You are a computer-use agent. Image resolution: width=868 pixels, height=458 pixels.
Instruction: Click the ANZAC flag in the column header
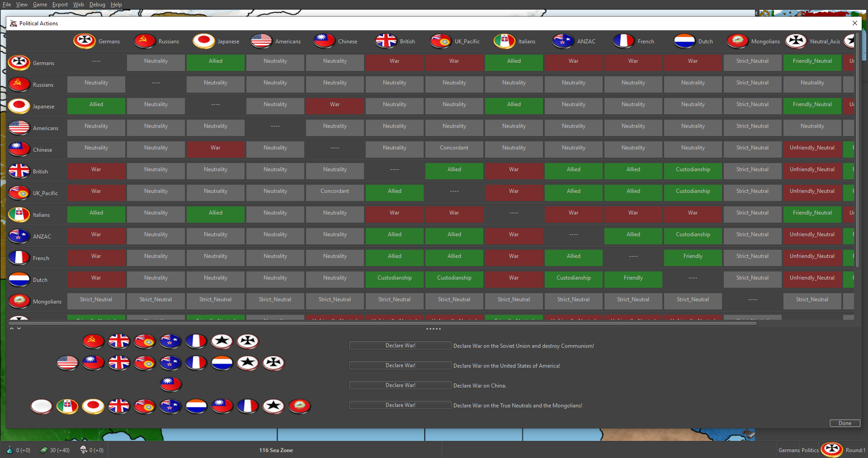563,41
